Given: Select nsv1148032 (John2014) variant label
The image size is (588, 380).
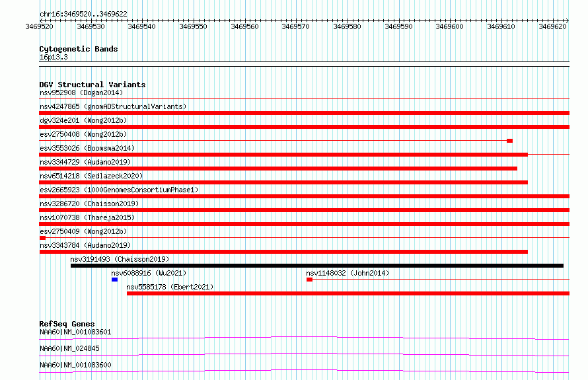Looking at the screenshot, I should coord(348,273).
